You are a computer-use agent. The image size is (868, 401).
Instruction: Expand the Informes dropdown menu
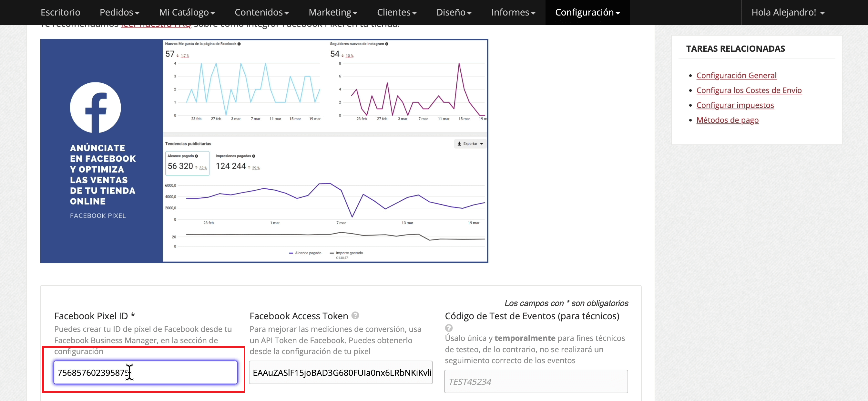click(x=513, y=12)
